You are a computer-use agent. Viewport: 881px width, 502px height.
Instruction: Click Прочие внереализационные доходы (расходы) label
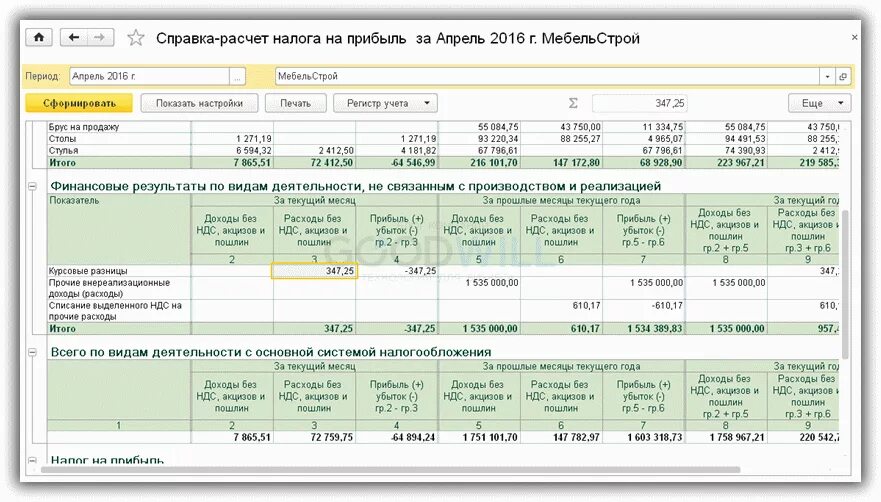tap(109, 288)
